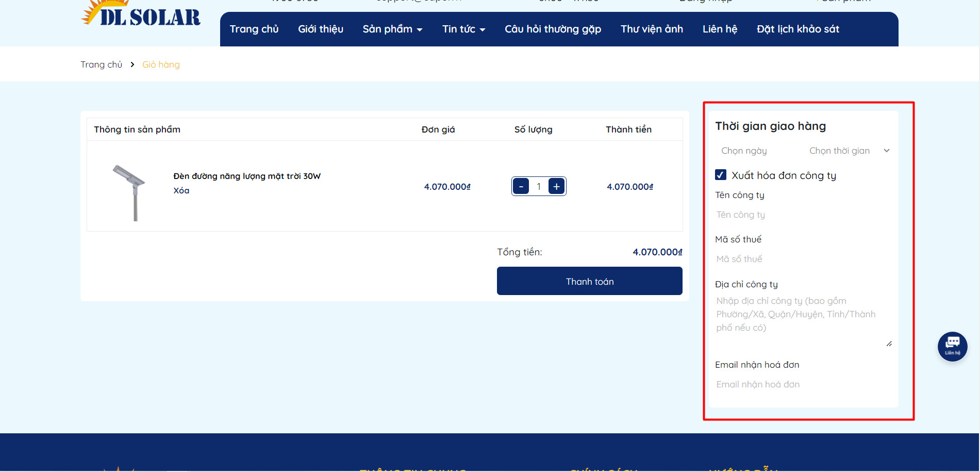
Task: Open Câu hỏi thường gặp page
Action: (x=553, y=29)
